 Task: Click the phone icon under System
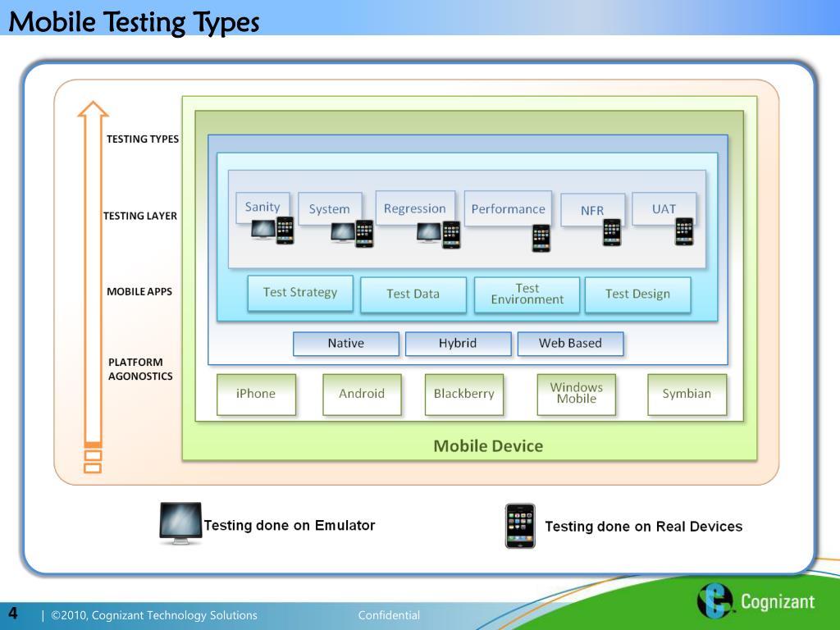(x=365, y=234)
